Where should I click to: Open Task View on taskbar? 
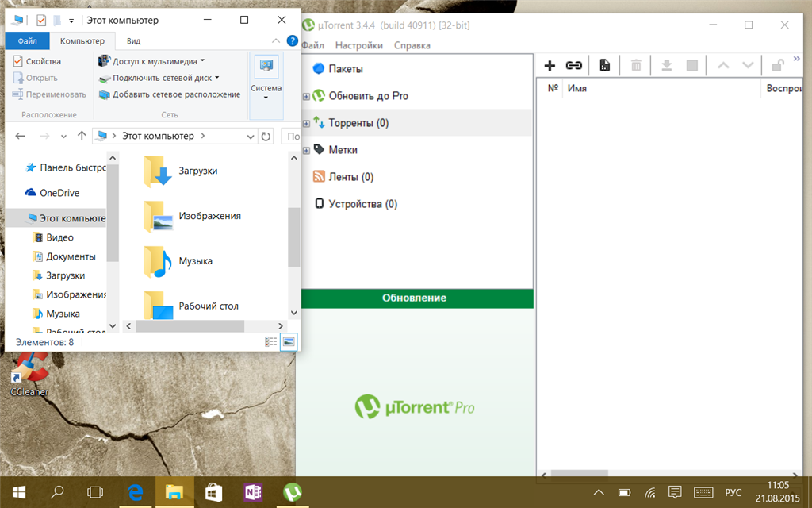click(95, 492)
